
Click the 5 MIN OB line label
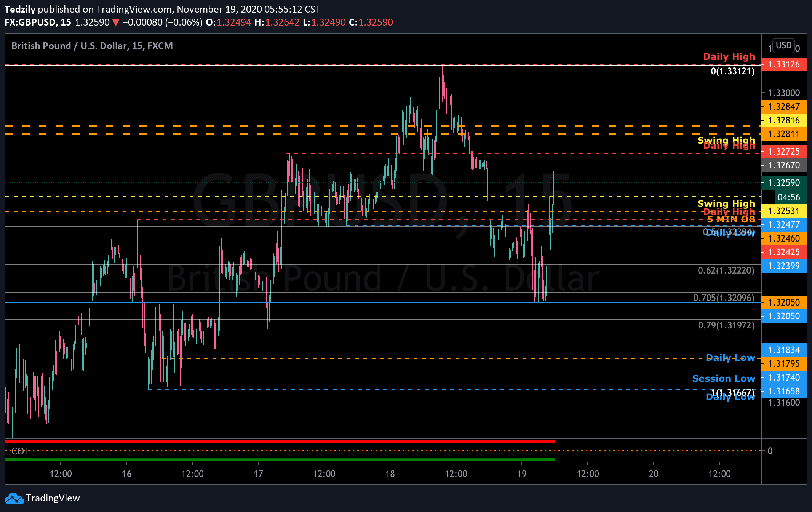pyautogui.click(x=731, y=219)
